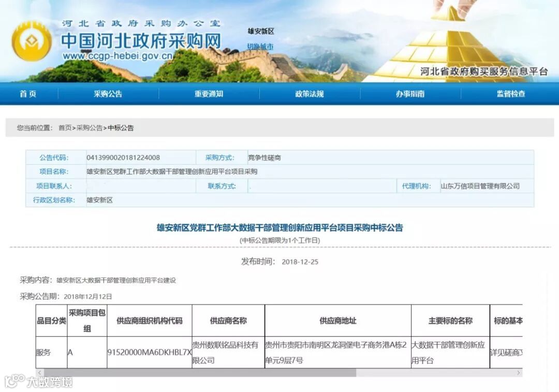Open the 办事指南 navigation item
The width and height of the screenshot is (559, 392).
tap(410, 94)
